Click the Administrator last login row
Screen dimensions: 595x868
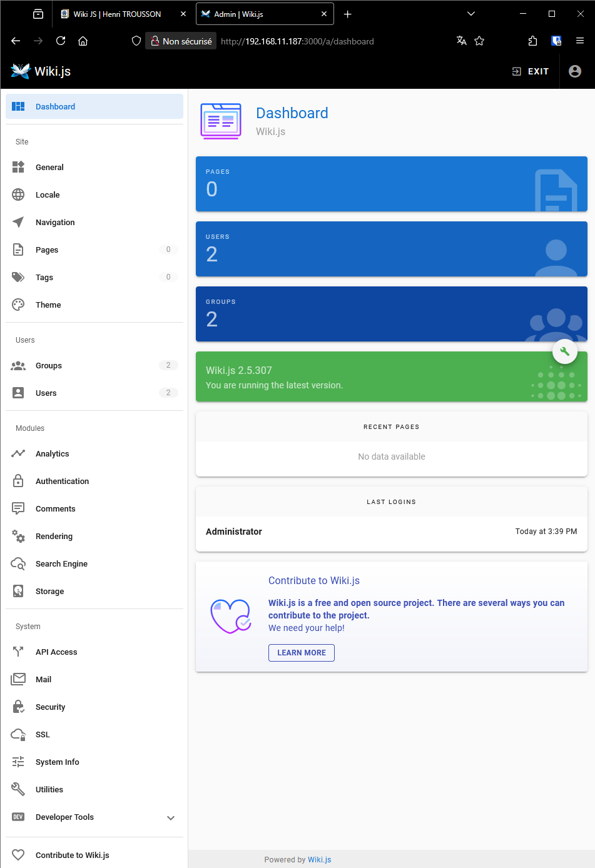(x=392, y=532)
